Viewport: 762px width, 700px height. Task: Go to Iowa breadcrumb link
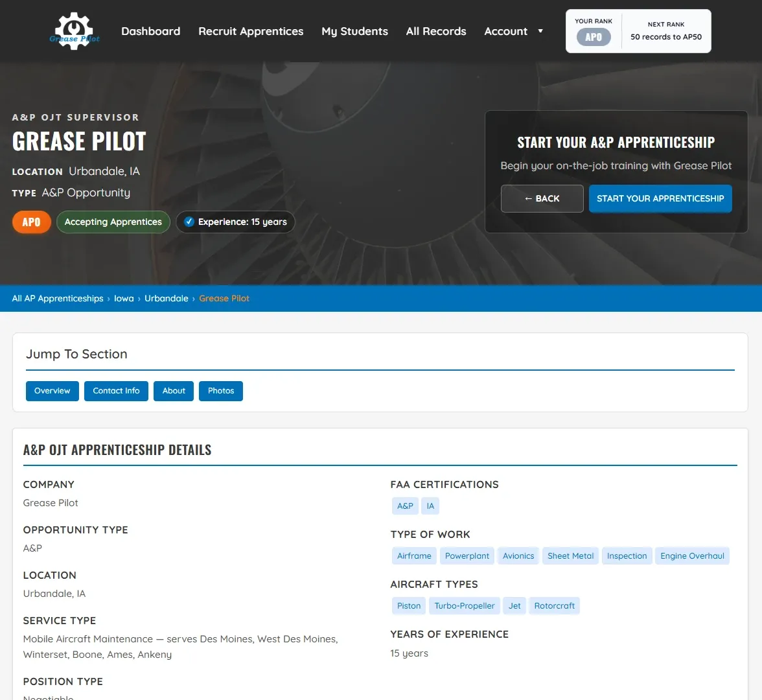tap(124, 298)
